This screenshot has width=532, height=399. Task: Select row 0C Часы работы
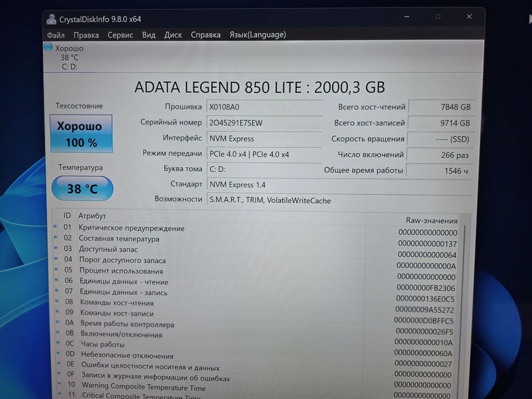(x=255, y=348)
